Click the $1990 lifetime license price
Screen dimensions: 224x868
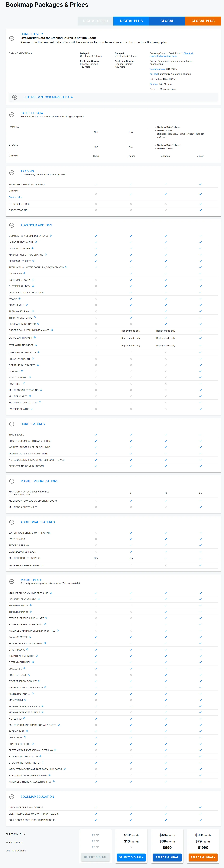[x=203, y=847]
